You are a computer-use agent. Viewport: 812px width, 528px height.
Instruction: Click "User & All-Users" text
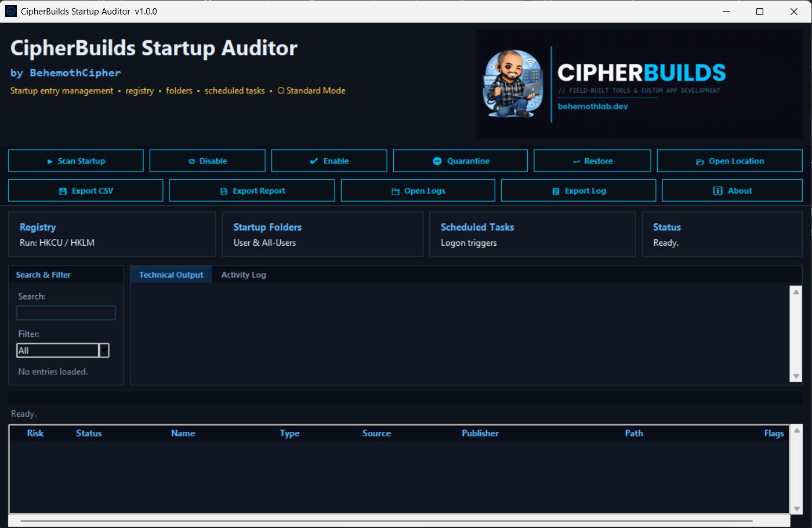pos(264,243)
